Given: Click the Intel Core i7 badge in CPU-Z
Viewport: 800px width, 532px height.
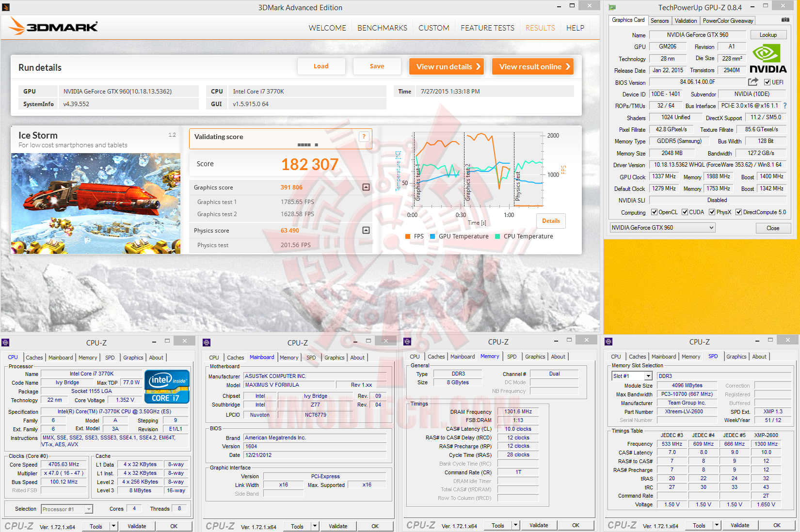Looking at the screenshot, I should coord(167,386).
